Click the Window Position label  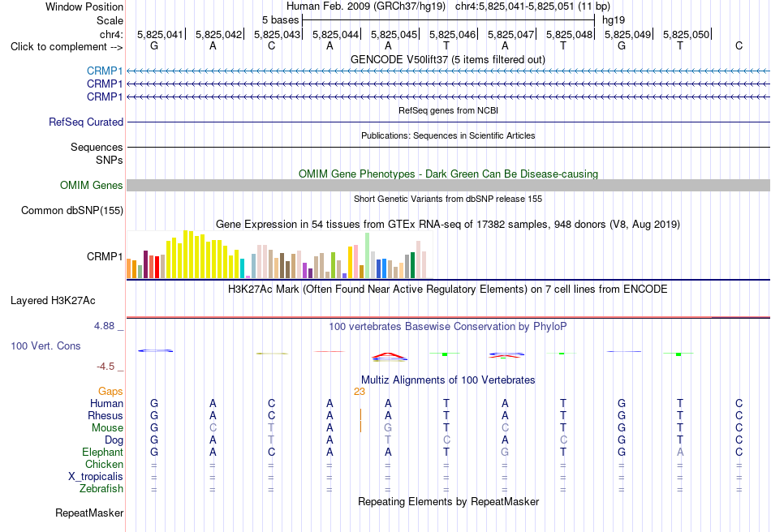pyautogui.click(x=84, y=6)
